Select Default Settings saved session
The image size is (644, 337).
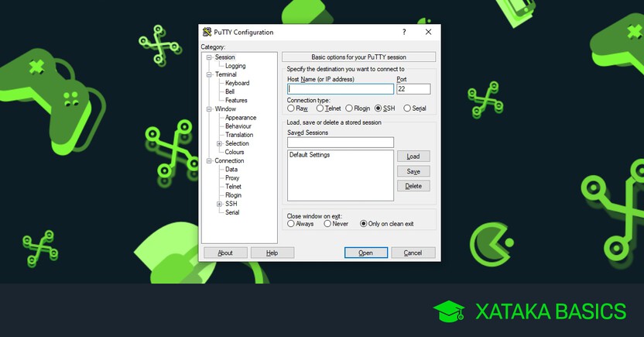(x=310, y=155)
